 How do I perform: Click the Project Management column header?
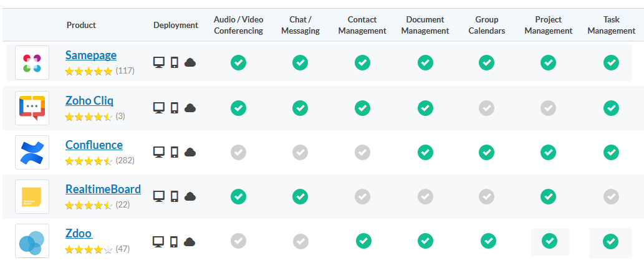pyautogui.click(x=549, y=25)
